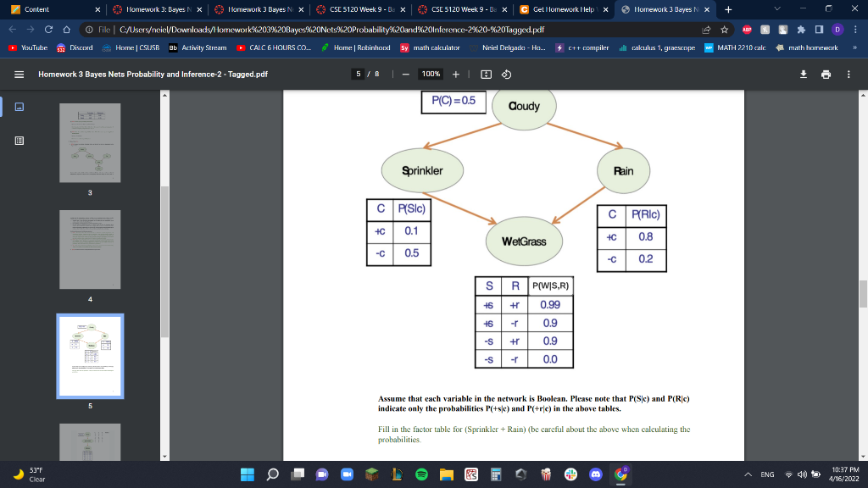Bookmark this page with the star
The width and height of the screenshot is (868, 488).
pyautogui.click(x=724, y=30)
